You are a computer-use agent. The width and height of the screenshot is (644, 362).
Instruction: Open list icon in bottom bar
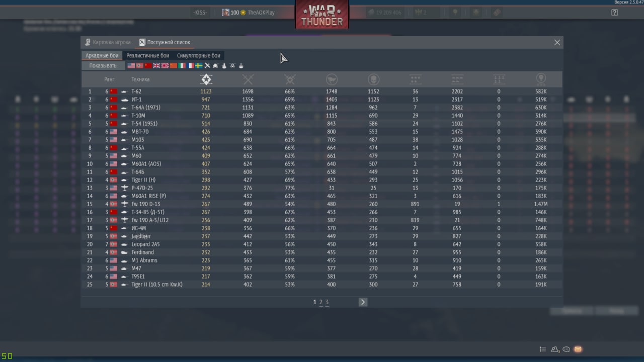543,349
